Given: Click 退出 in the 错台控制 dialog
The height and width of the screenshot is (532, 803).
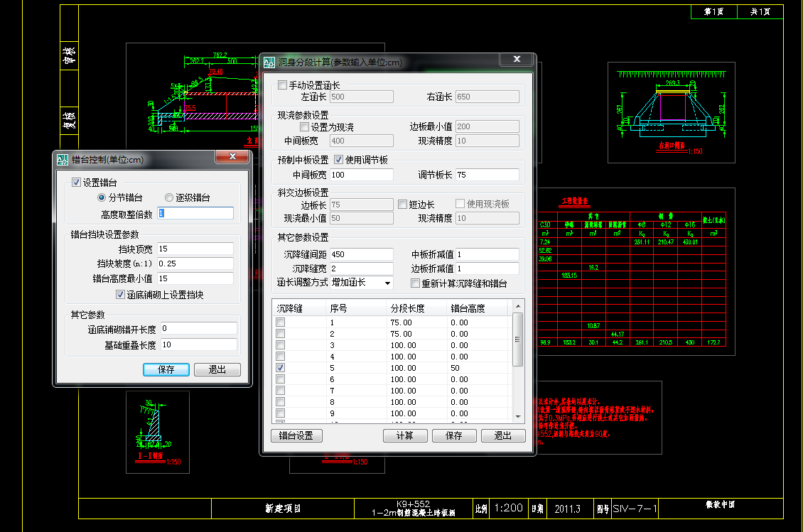Looking at the screenshot, I should (x=217, y=369).
